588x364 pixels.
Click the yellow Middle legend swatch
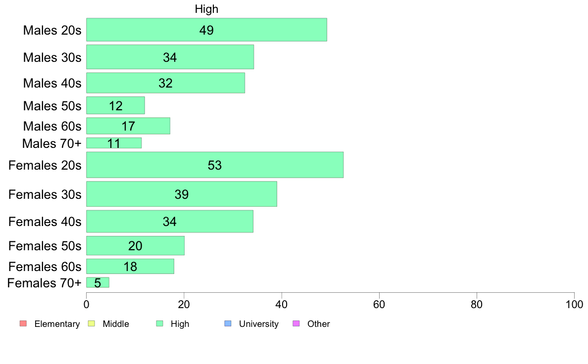pos(91,323)
